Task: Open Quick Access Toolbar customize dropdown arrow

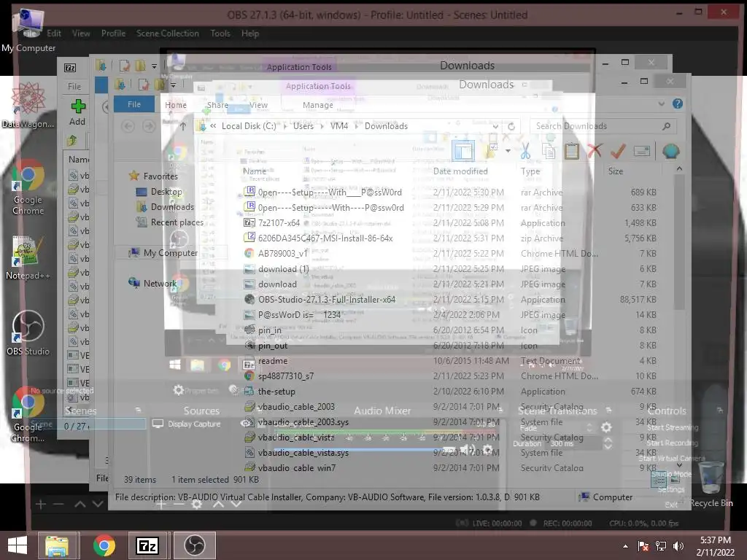Action: click(x=173, y=86)
